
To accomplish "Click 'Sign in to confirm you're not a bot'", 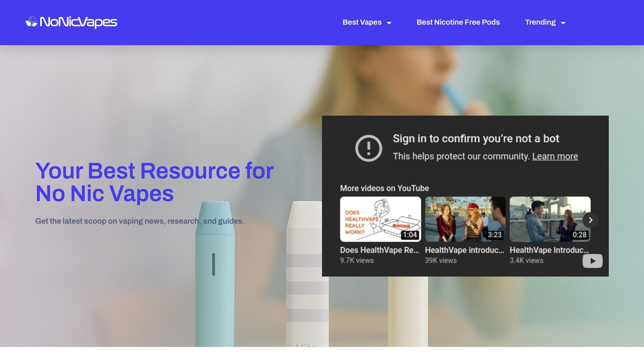I will point(476,139).
